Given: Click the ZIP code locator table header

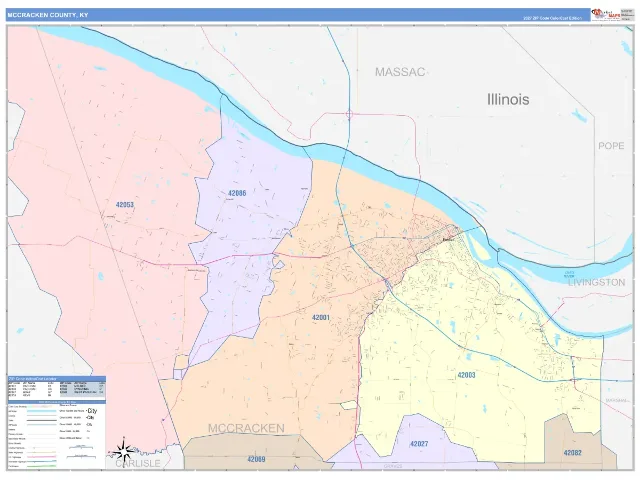Looking at the screenshot, I should [57, 378].
